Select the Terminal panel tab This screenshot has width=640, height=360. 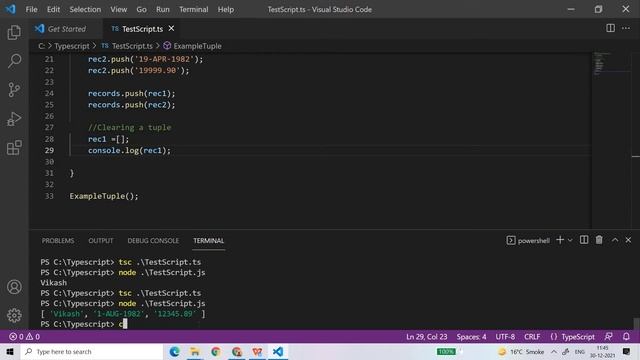(x=209, y=241)
